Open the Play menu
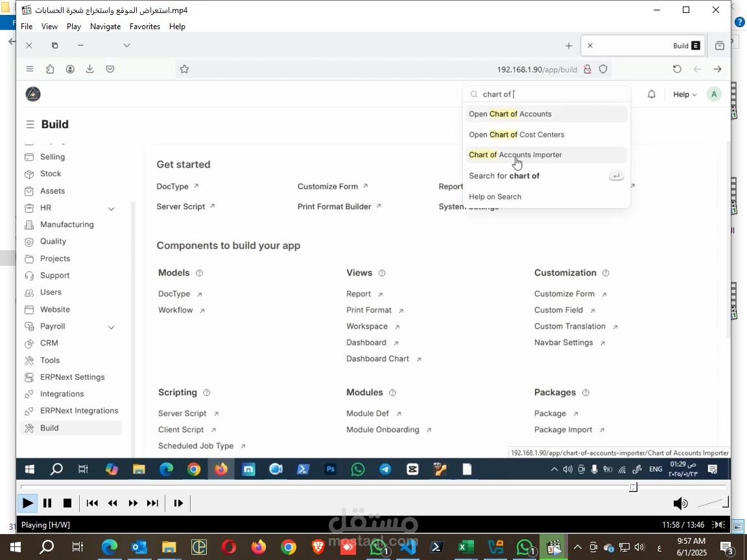Viewport: 747px width, 560px height. click(x=74, y=26)
